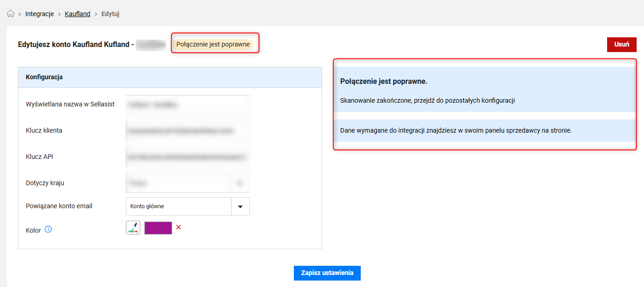Open the color picker paintbrush icon
644x287 pixels.
pos(133,228)
